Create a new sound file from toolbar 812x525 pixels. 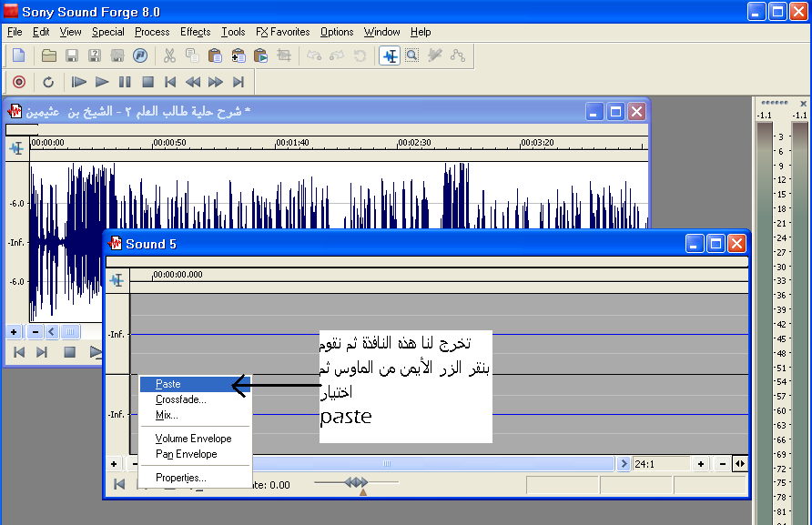click(x=18, y=56)
